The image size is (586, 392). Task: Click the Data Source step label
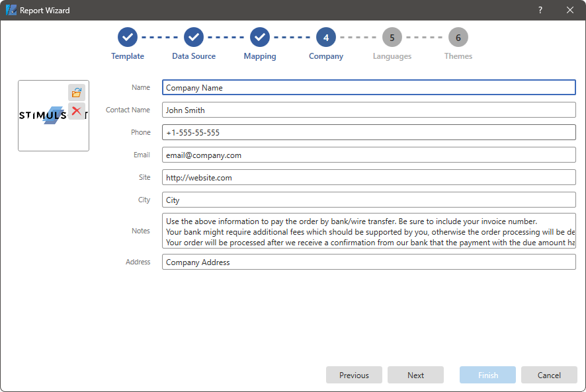(x=194, y=56)
